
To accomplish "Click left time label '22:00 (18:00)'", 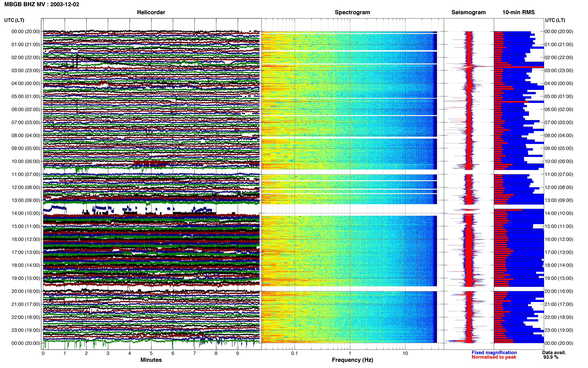I will (26, 317).
